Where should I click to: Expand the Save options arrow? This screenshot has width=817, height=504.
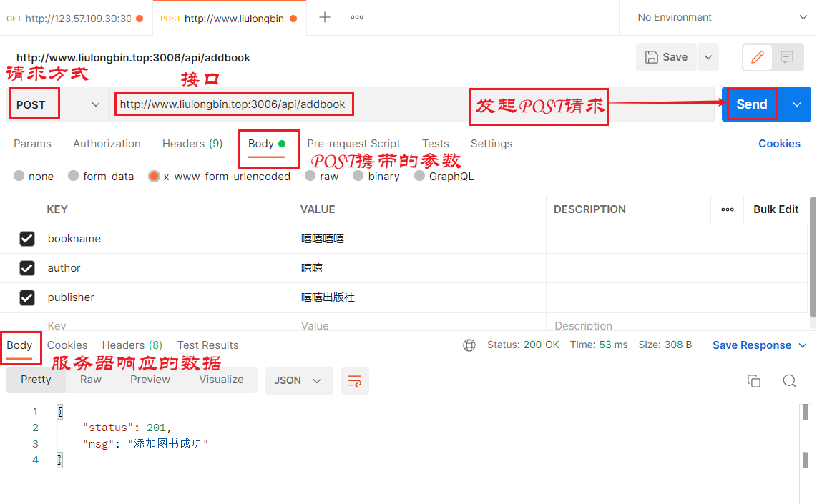tap(708, 57)
